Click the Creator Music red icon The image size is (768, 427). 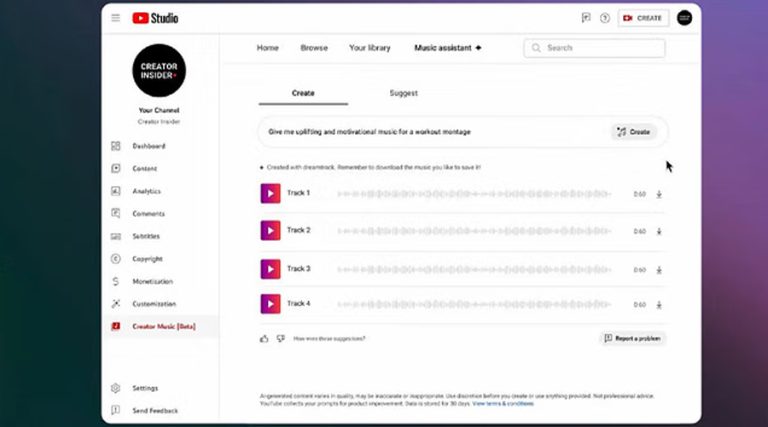coord(116,326)
